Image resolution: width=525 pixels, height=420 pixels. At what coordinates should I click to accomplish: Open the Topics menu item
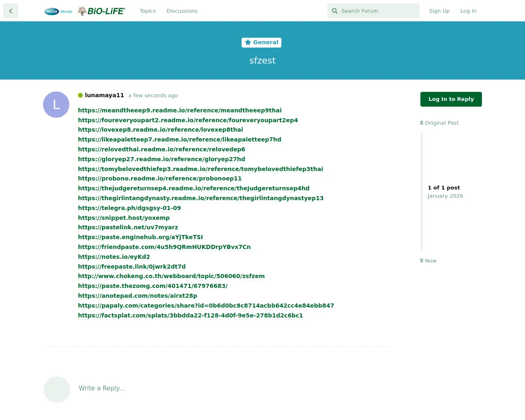click(147, 11)
